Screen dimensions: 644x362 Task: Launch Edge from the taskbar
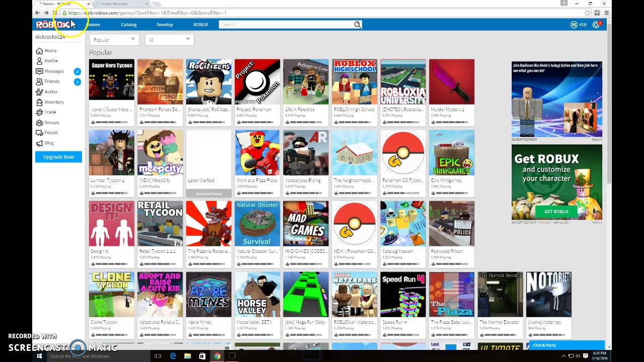tap(173, 356)
